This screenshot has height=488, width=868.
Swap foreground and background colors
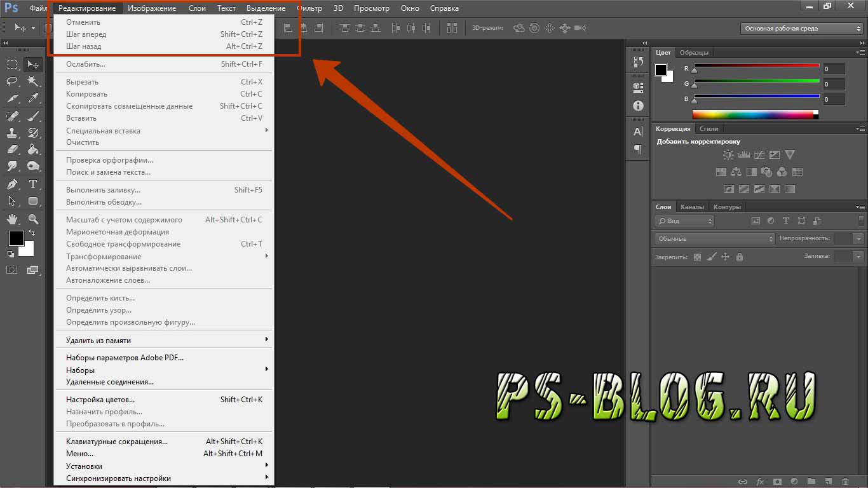point(32,233)
